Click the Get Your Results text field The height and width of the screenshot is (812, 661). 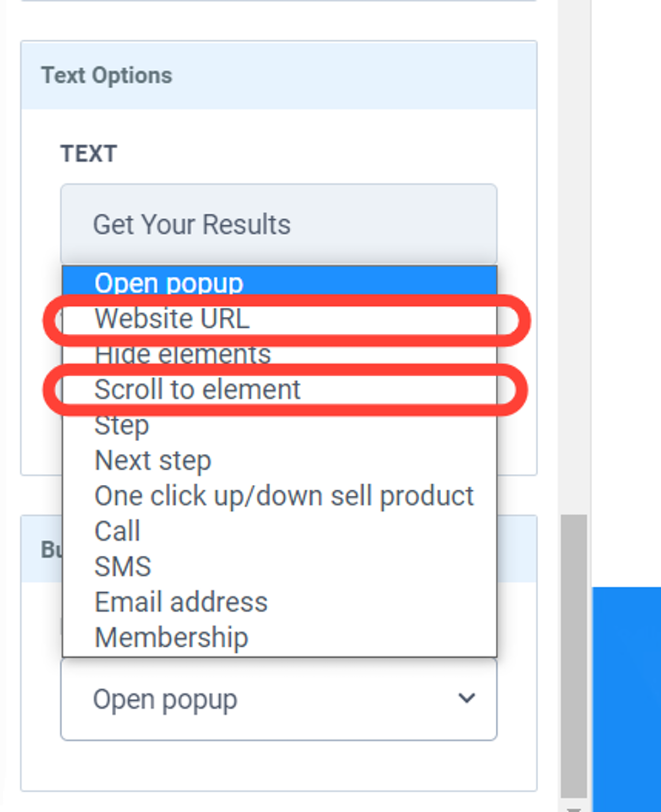279,224
